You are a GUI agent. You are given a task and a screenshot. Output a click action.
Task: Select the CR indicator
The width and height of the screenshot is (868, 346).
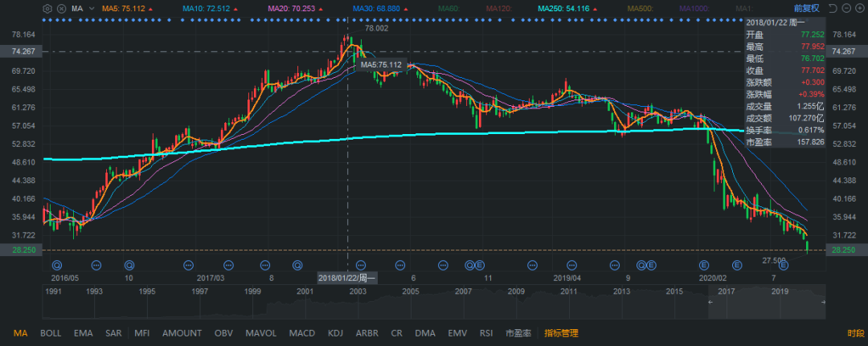pos(396,333)
